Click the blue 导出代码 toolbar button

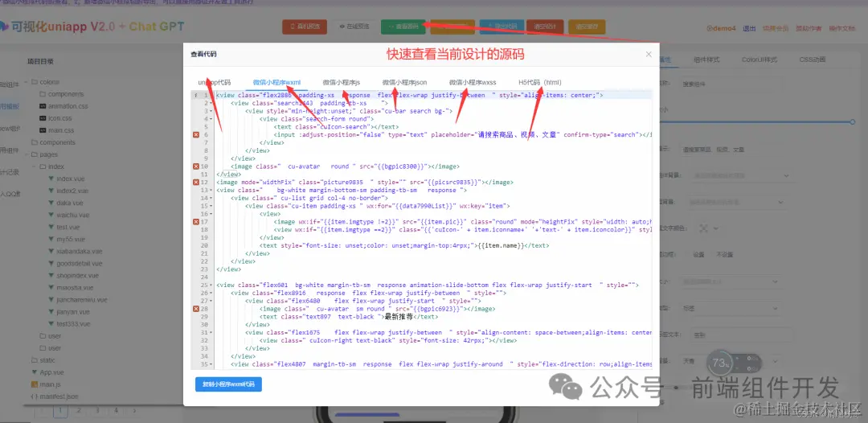(x=502, y=26)
